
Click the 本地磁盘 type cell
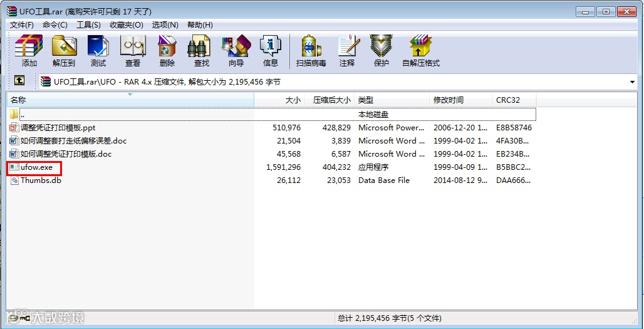tap(373, 115)
